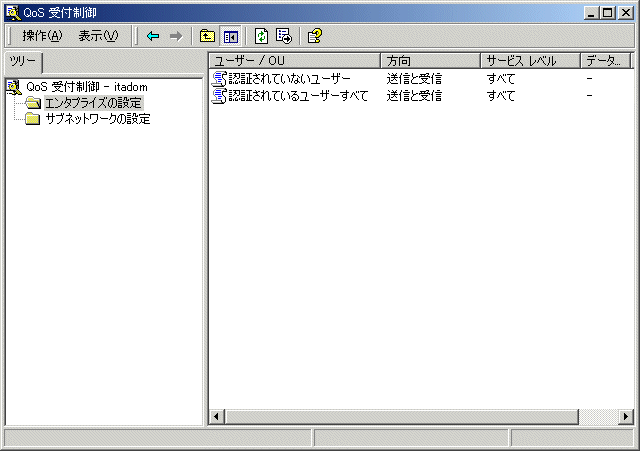Click the サブネットワークの設定 folder icon
This screenshot has height=451, width=640.
click(33, 119)
